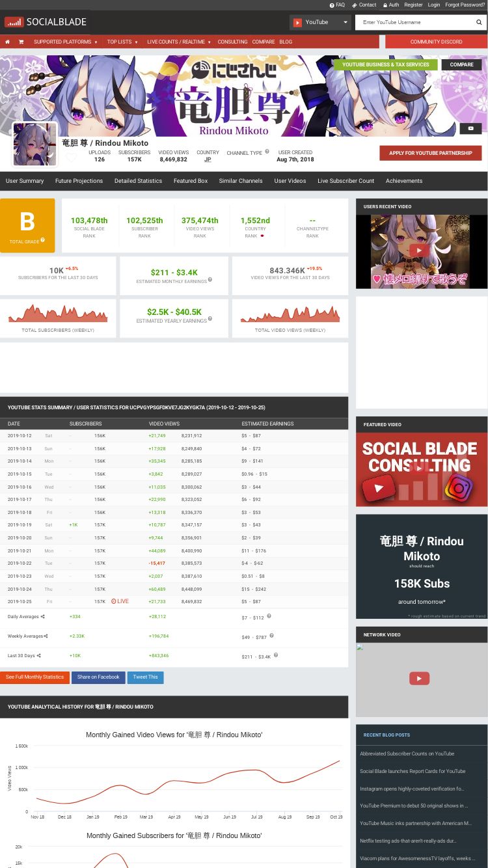Open Instagram opens highly-coveted verification post

coord(412,789)
